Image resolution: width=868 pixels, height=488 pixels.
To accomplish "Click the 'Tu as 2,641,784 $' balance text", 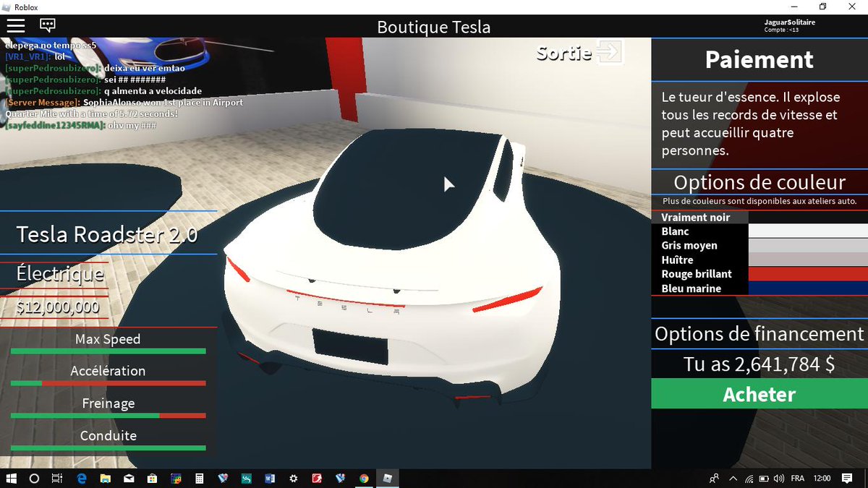I will pyautogui.click(x=759, y=364).
